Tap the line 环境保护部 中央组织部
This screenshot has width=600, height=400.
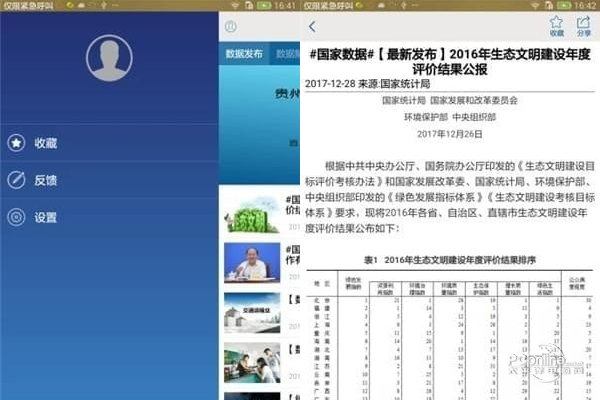pos(450,117)
